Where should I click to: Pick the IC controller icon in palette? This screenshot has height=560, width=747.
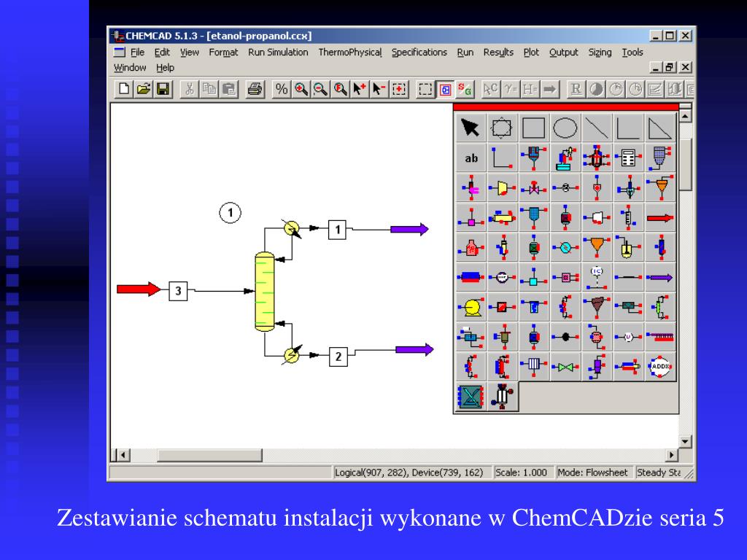pyautogui.click(x=597, y=277)
